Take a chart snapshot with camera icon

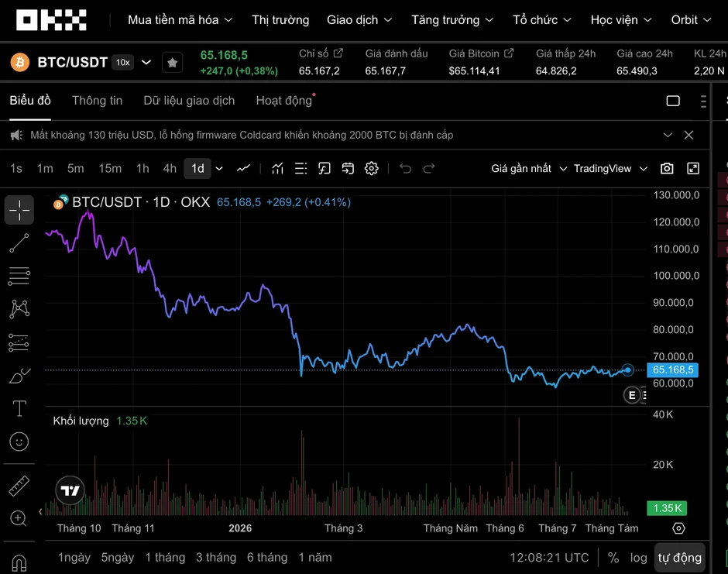tap(667, 169)
